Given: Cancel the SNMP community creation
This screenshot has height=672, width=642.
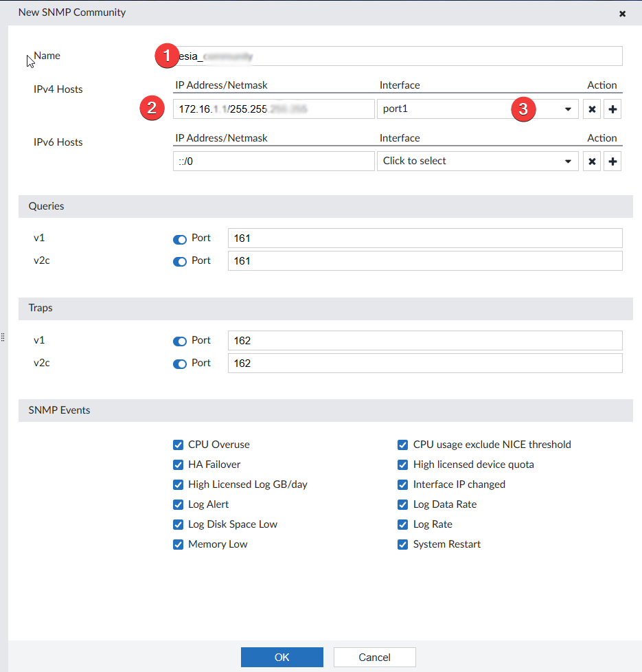Looking at the screenshot, I should coord(374,657).
